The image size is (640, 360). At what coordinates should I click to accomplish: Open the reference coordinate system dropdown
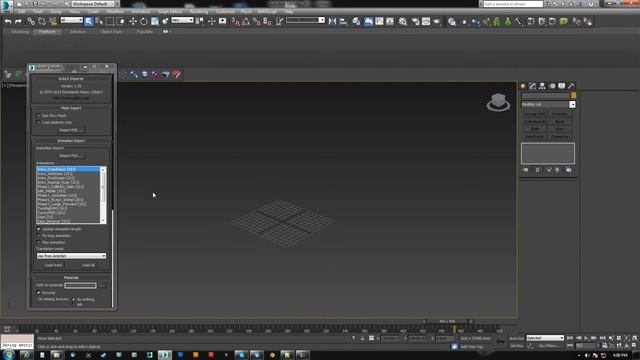point(182,20)
